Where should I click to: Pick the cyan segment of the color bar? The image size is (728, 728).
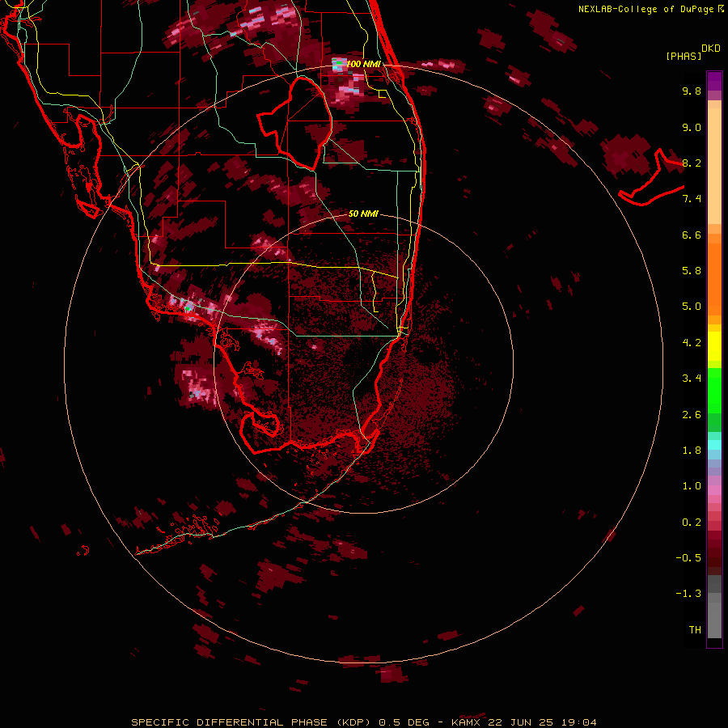point(714,445)
